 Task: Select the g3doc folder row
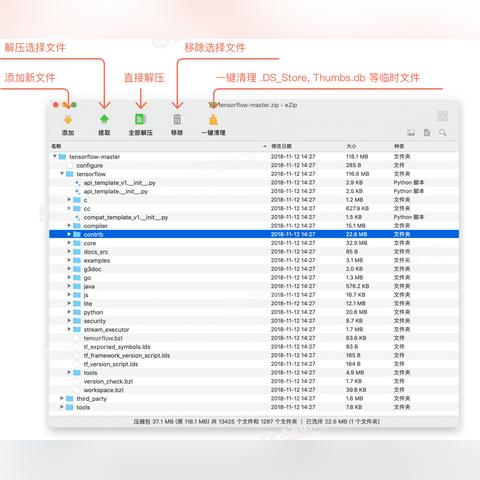pyautogui.click(x=254, y=269)
